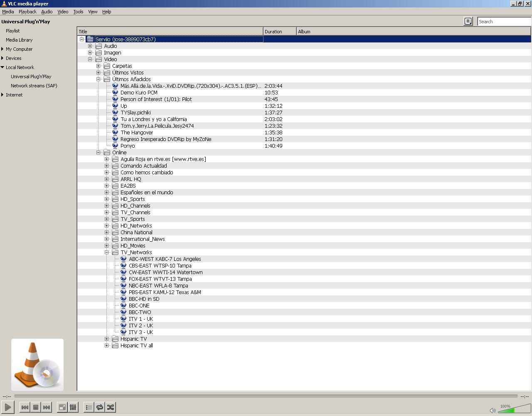Viewport: 532px width, 416px height.
Task: Collapse the Serviio server node
Action: pos(82,39)
